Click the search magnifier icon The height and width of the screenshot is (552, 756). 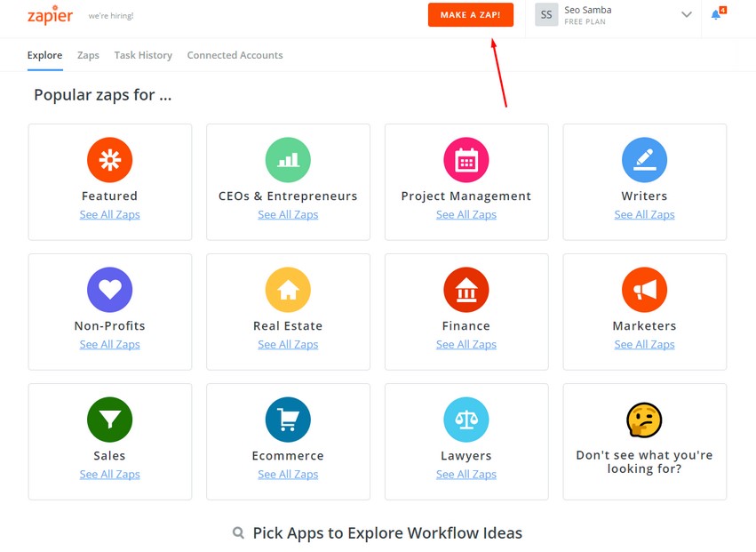click(x=238, y=532)
